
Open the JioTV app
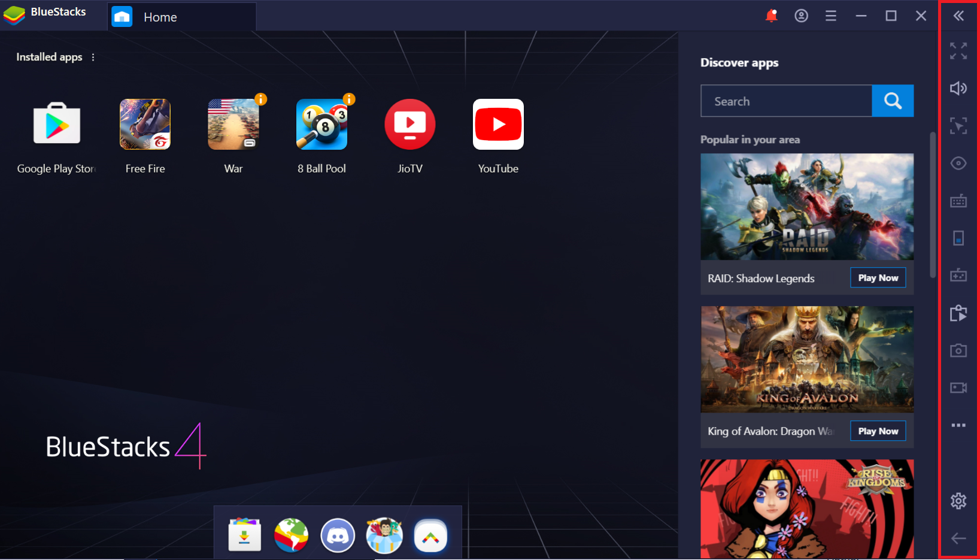(x=410, y=124)
